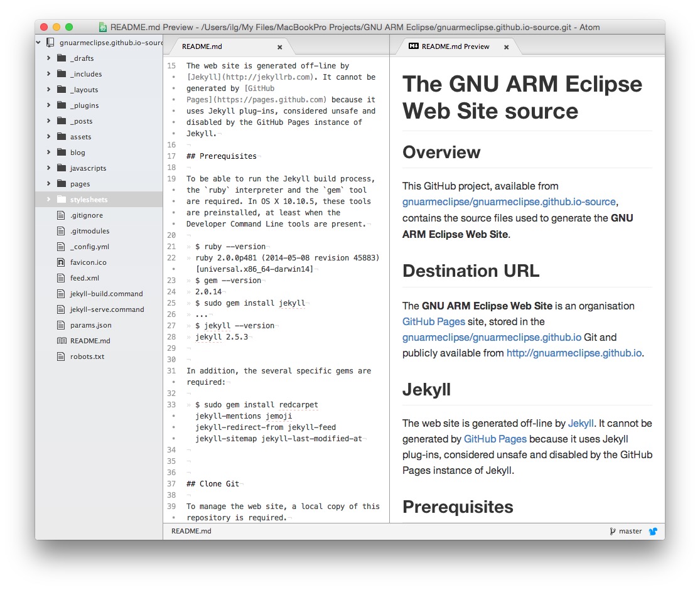Select params.json file name in tree
The width and height of the screenshot is (700, 590).
pos(90,325)
